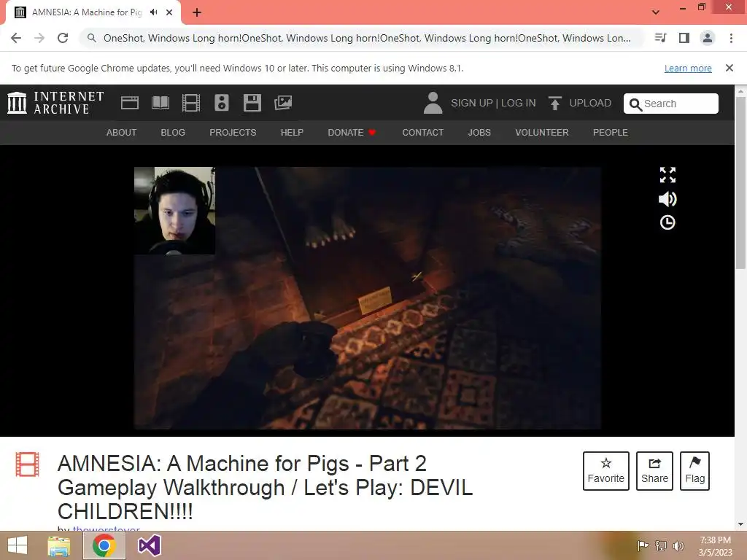Open the DONATE menu item
Image resolution: width=747 pixels, height=560 pixels.
(x=352, y=133)
